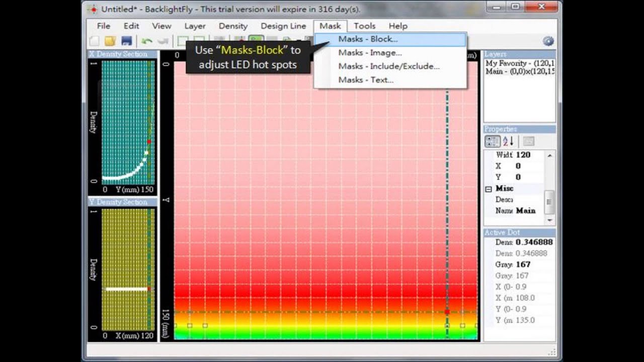Choose Masks - Include/Exclude... entry

tap(390, 66)
